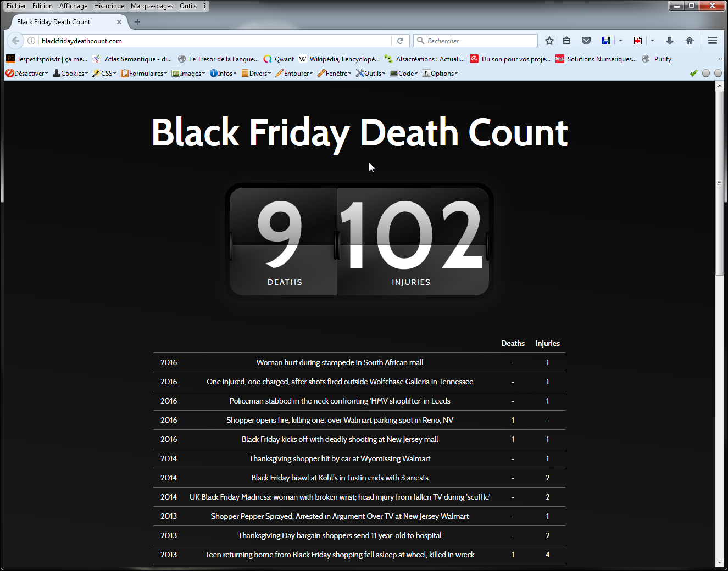Image resolution: width=728 pixels, height=571 pixels.
Task: Show more bookmarks via chevron overflow
Action: click(x=720, y=59)
